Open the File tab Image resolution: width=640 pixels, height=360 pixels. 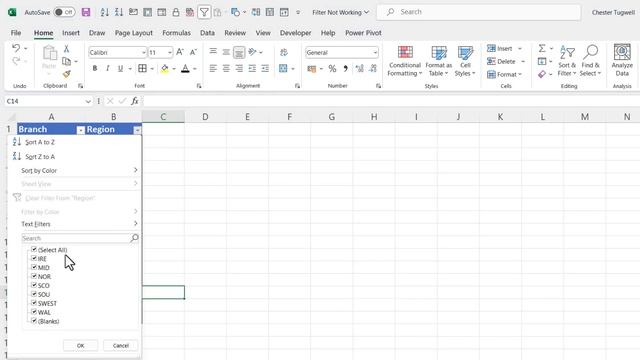click(x=16, y=33)
